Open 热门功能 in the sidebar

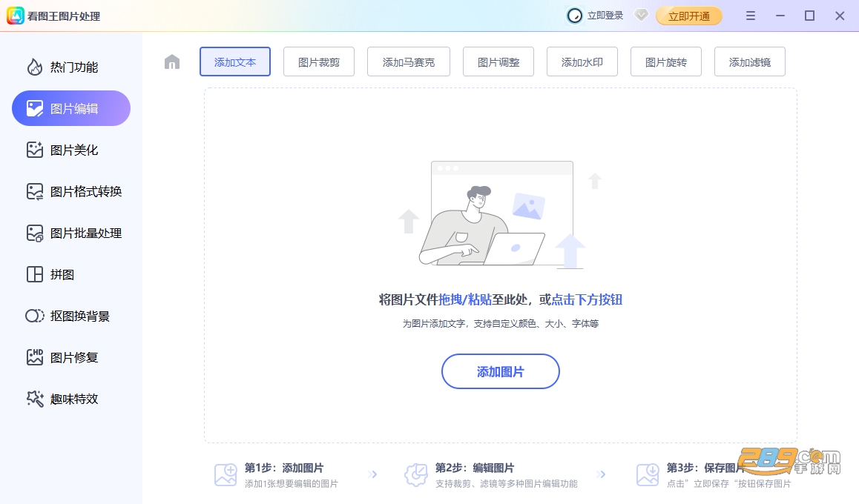pyautogui.click(x=71, y=67)
